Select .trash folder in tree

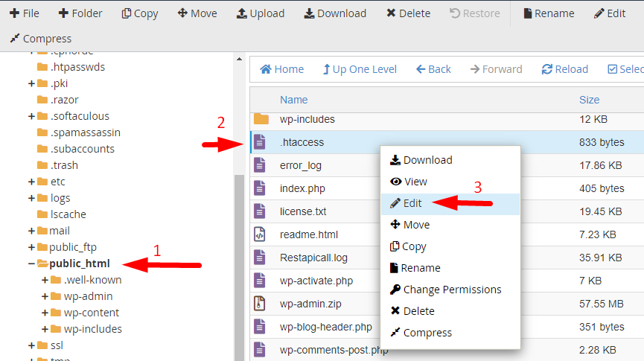tap(64, 165)
